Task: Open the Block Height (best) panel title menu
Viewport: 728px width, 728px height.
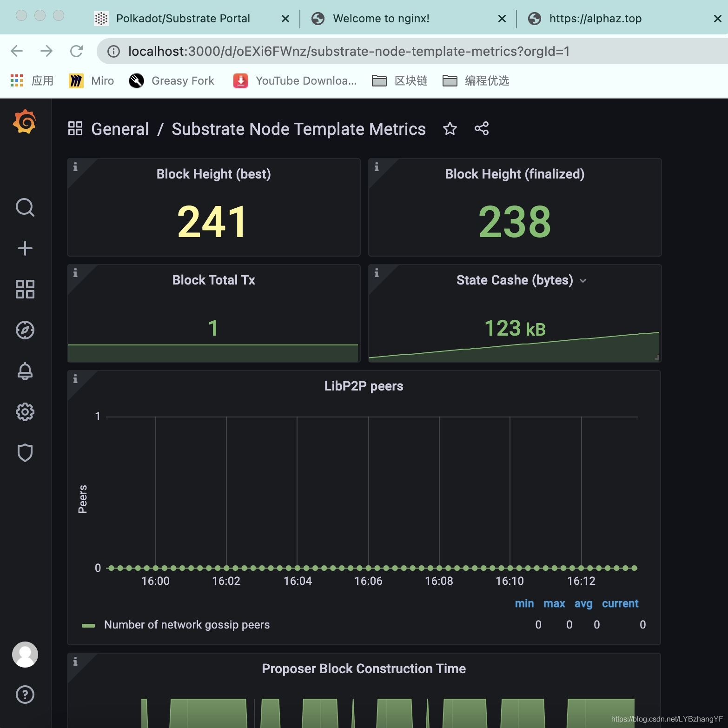Action: 214,174
